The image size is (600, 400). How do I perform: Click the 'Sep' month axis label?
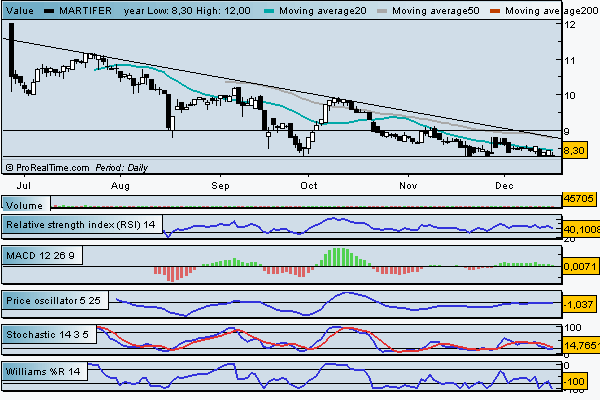pos(220,186)
